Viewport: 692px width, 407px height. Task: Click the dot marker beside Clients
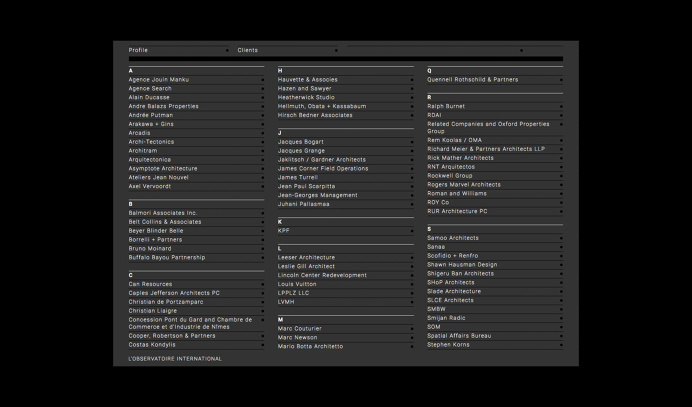coord(335,50)
